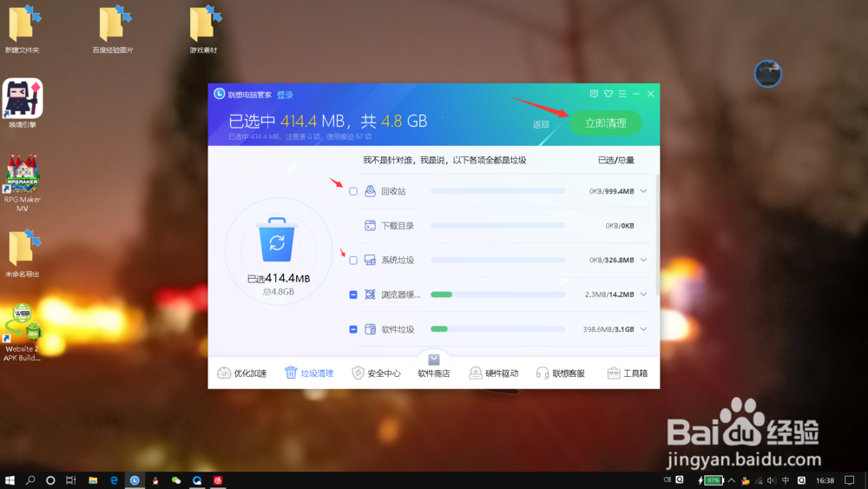Click the 软件垃圾 software junk icon
The height and width of the screenshot is (489, 868).
(370, 329)
